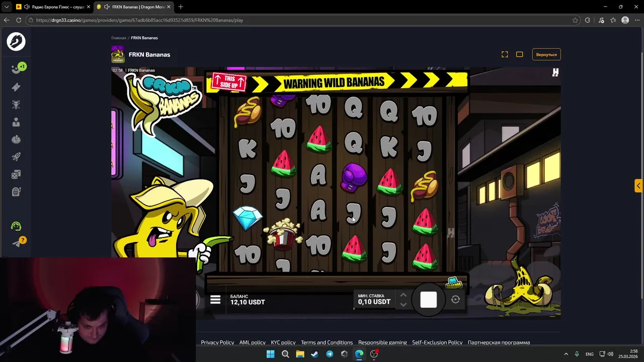Screen dimensions: 644x362
Task: Click the МИН. СТАВКА 0,10 USDT bet field
Action: (374, 299)
